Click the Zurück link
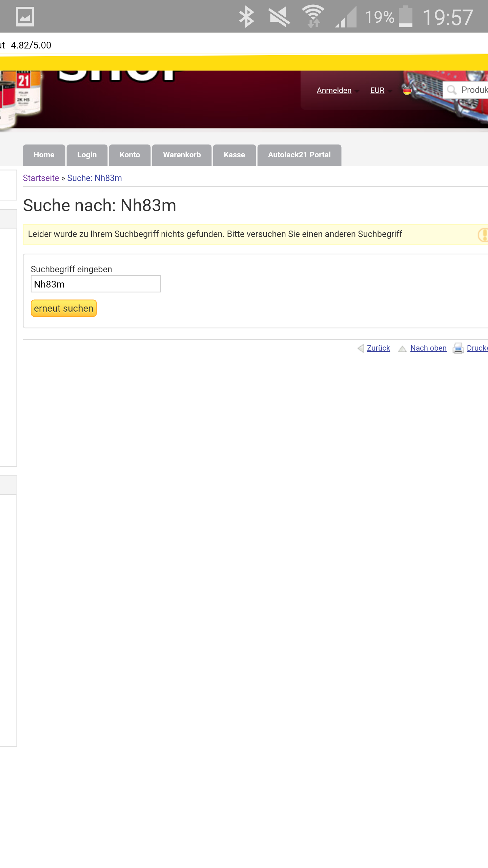Screen dimensions: 488x868 click(379, 348)
